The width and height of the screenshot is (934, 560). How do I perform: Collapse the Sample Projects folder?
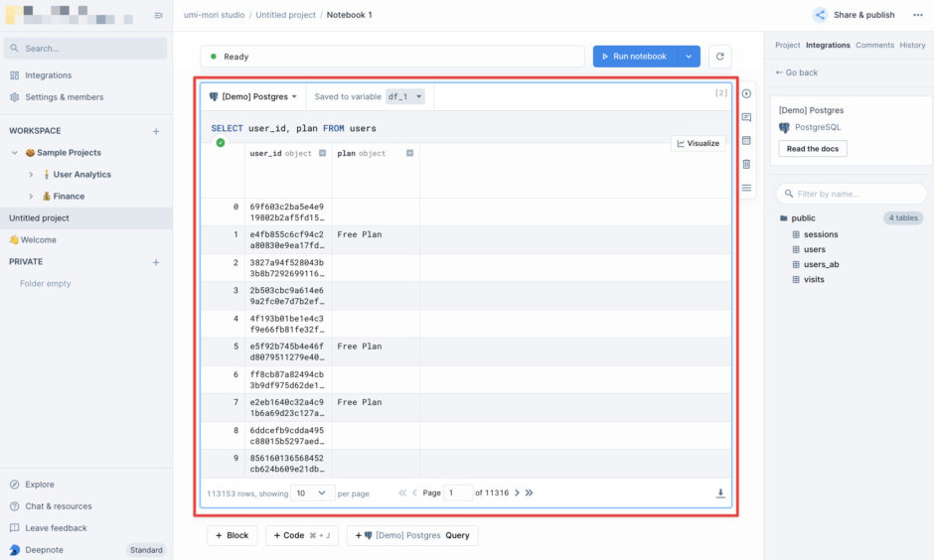pos(15,153)
